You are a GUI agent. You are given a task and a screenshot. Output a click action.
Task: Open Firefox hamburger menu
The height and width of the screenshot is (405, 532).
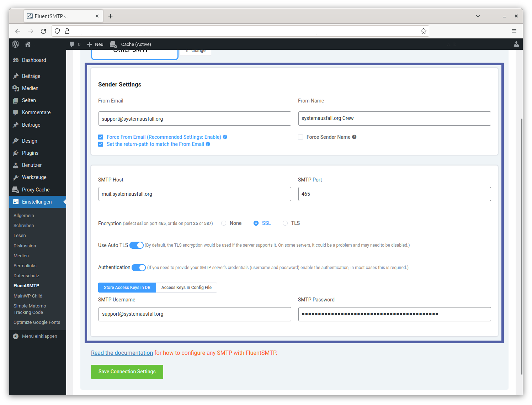click(514, 31)
